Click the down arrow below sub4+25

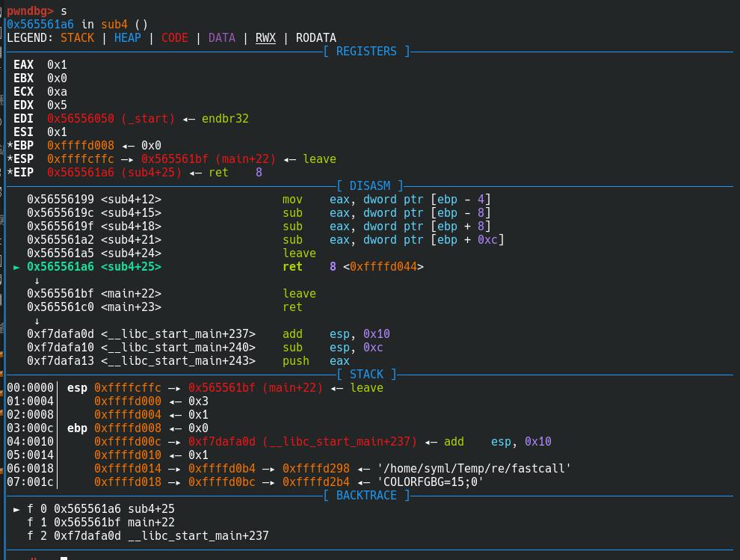pyautogui.click(x=37, y=280)
